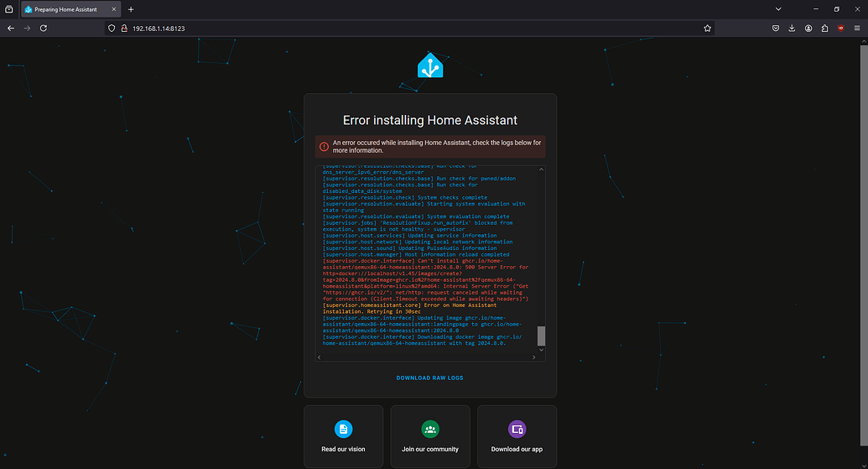Click the Home Assistant logo at top

click(430, 66)
